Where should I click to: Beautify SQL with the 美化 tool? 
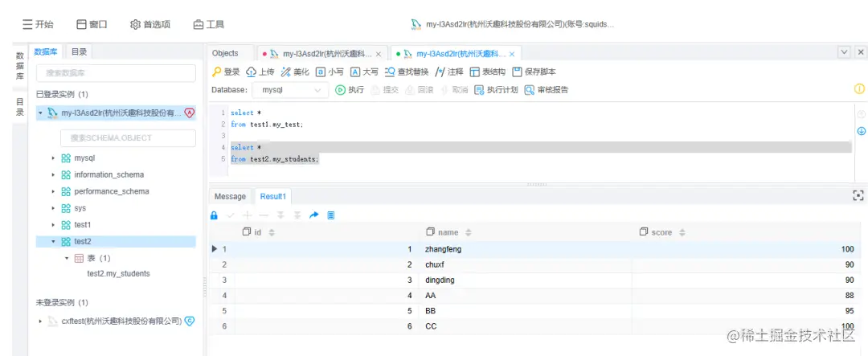click(294, 72)
